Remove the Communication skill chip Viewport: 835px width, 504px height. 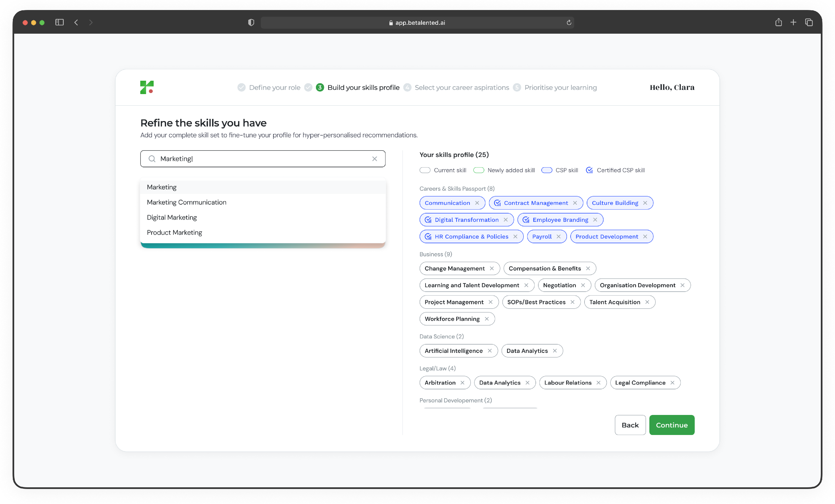(x=477, y=203)
